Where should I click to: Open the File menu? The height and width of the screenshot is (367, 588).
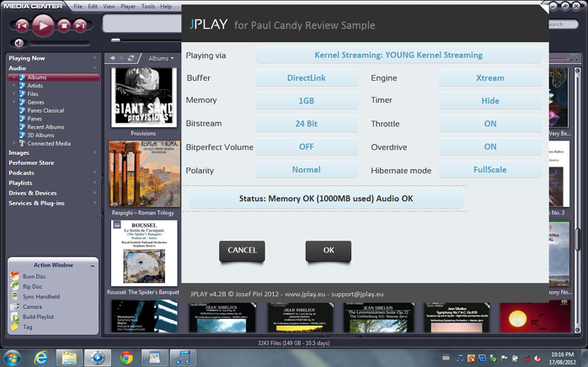click(x=78, y=7)
